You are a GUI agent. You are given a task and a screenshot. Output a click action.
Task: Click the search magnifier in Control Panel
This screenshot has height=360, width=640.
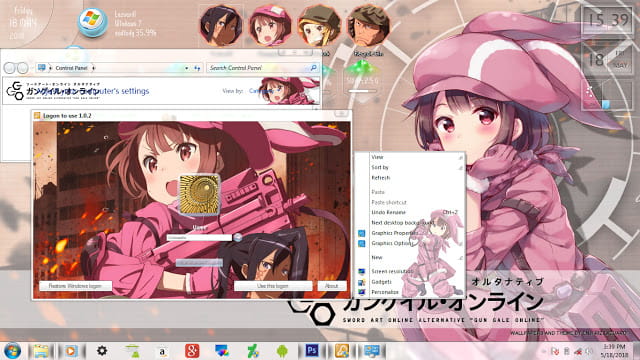click(x=313, y=68)
